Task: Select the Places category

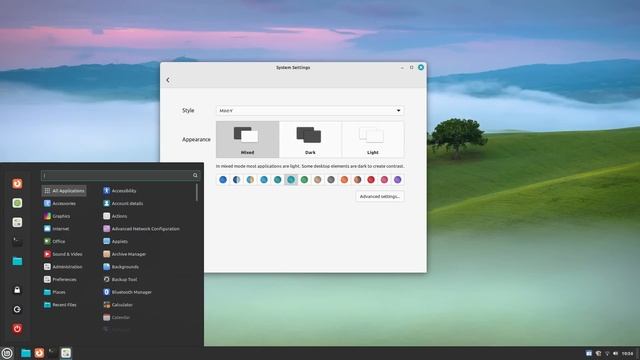Action: (x=55, y=292)
